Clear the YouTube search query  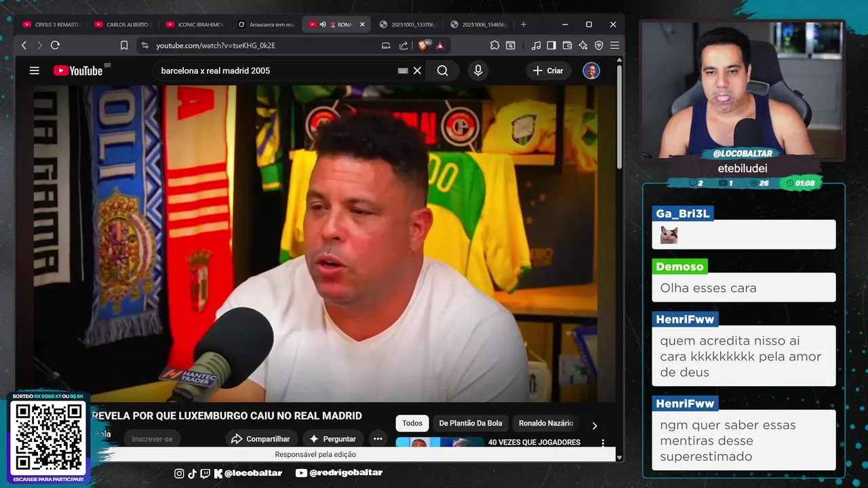pyautogui.click(x=418, y=70)
